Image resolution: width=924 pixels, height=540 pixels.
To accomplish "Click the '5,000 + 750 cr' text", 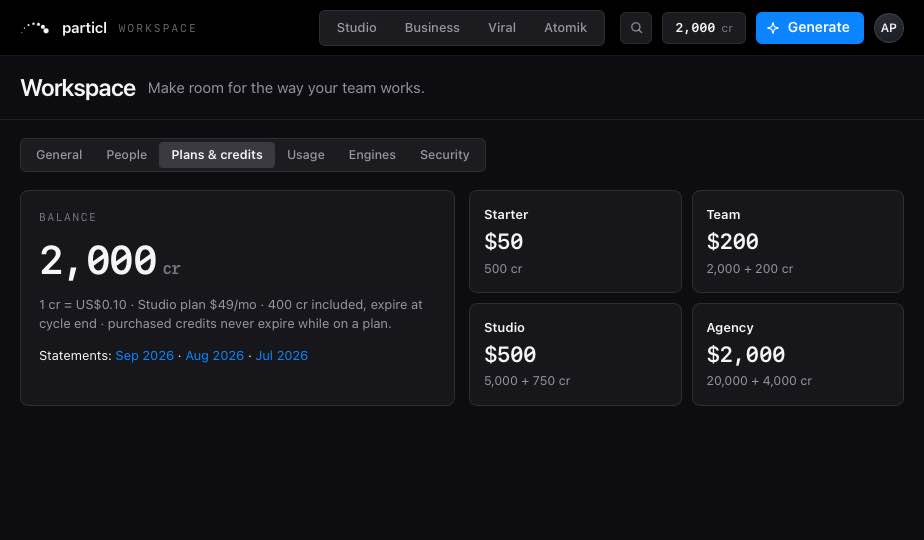I will pyautogui.click(x=527, y=381).
